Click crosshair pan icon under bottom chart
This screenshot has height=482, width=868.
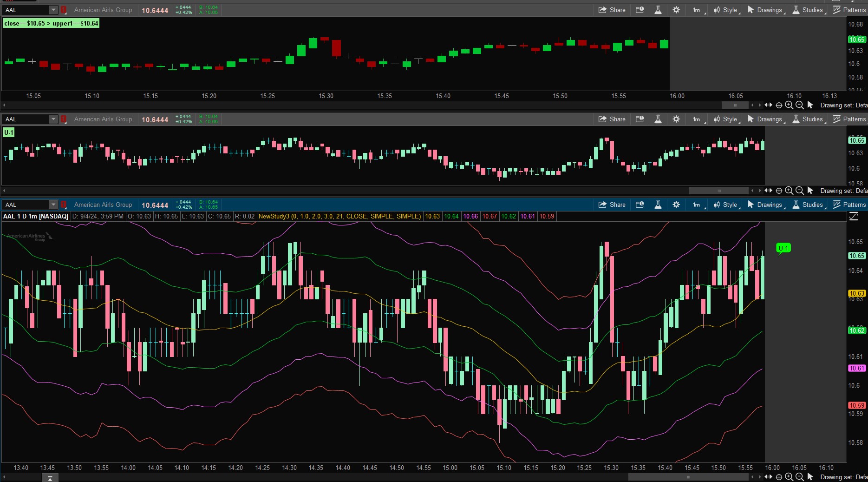point(779,477)
